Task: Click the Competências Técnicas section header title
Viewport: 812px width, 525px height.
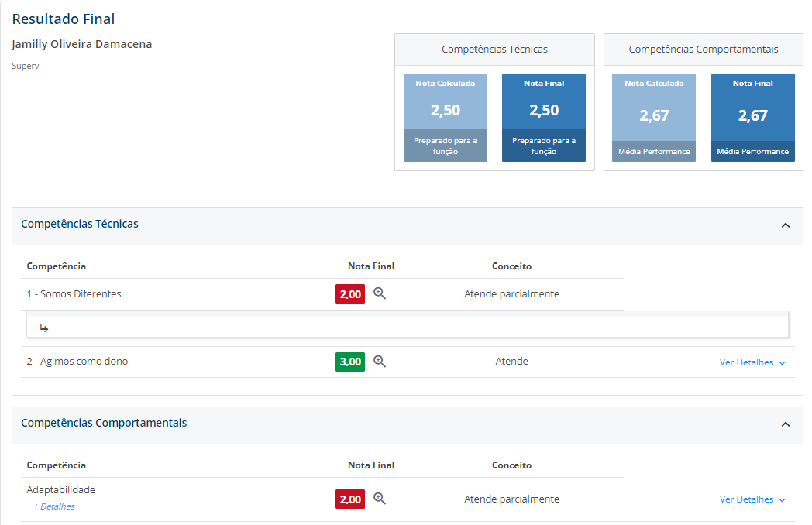Action: tap(80, 224)
